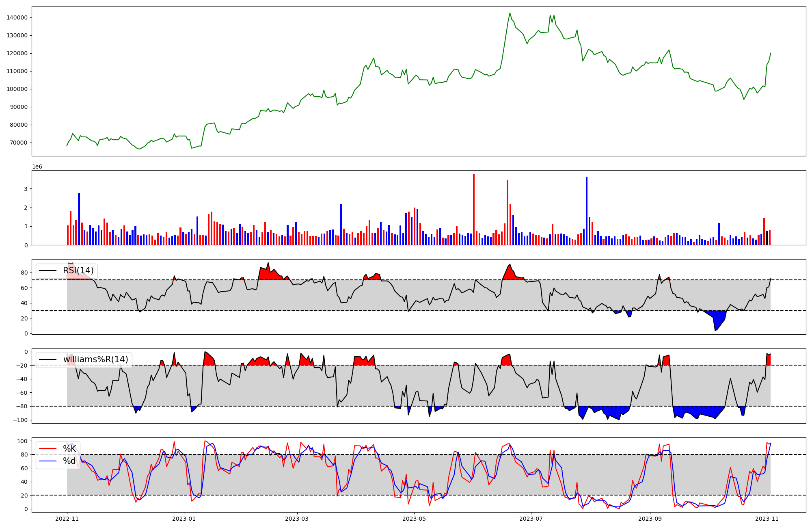Click the 80 tick on the RSI axis
The height and width of the screenshot is (528, 812).
[x=24, y=273]
